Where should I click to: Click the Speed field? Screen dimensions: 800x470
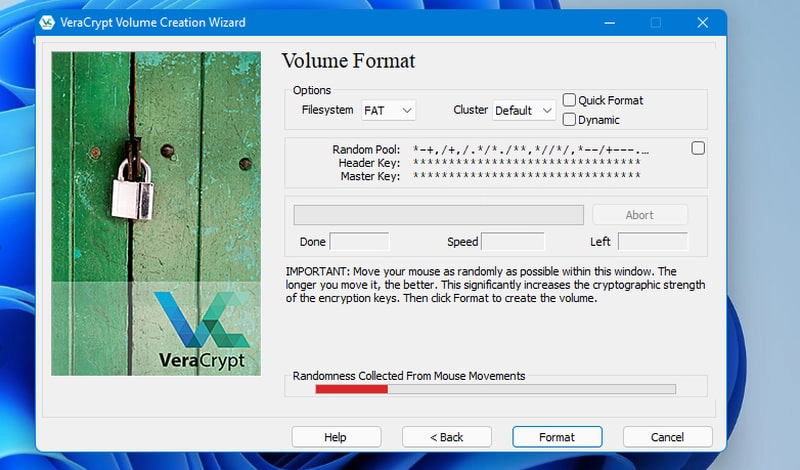tap(512, 241)
